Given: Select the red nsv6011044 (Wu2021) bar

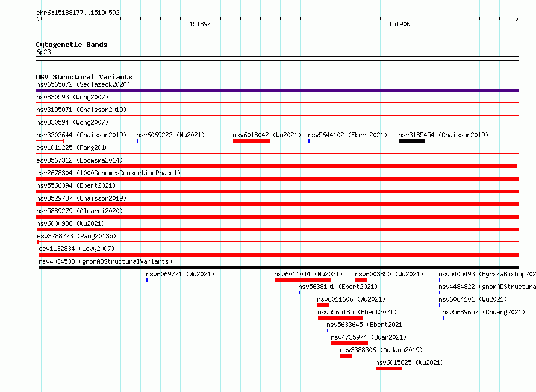Looking at the screenshot, I should (303, 280).
